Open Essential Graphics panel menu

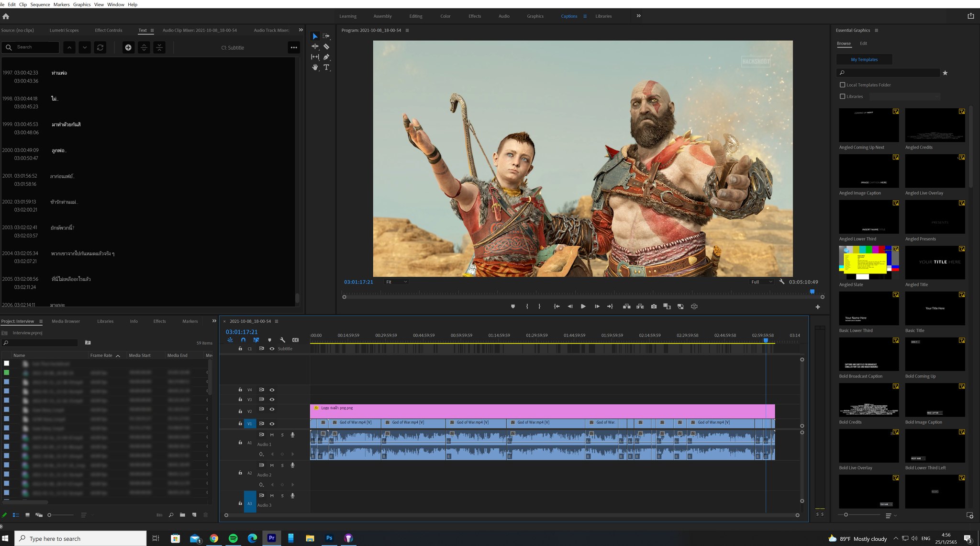876,30
